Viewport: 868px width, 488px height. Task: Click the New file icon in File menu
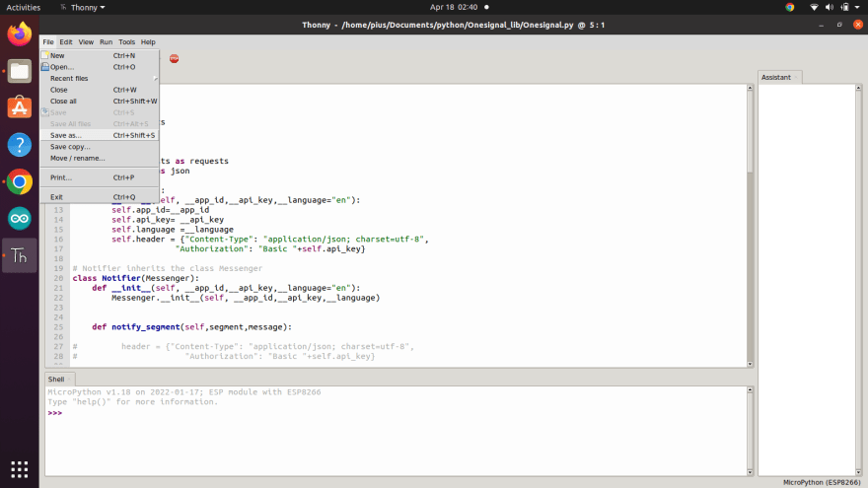click(44, 55)
